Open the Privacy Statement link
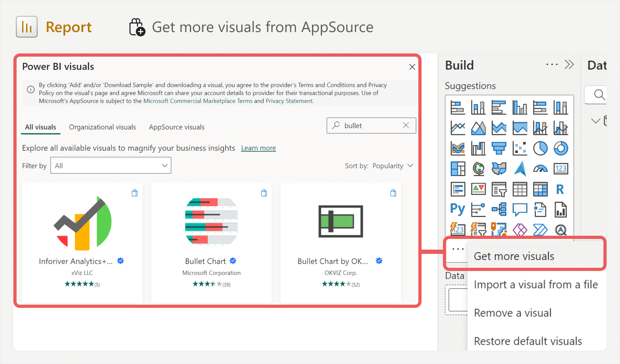 click(x=289, y=101)
